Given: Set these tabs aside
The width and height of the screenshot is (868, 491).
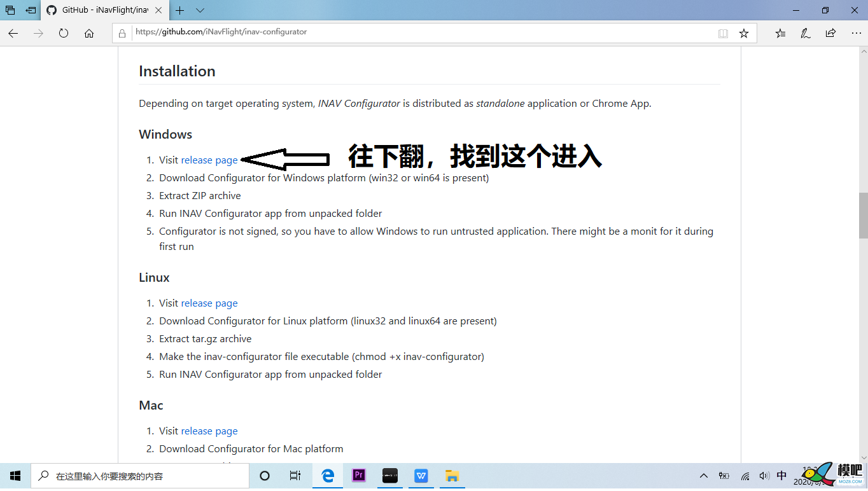Looking at the screenshot, I should tap(31, 10).
